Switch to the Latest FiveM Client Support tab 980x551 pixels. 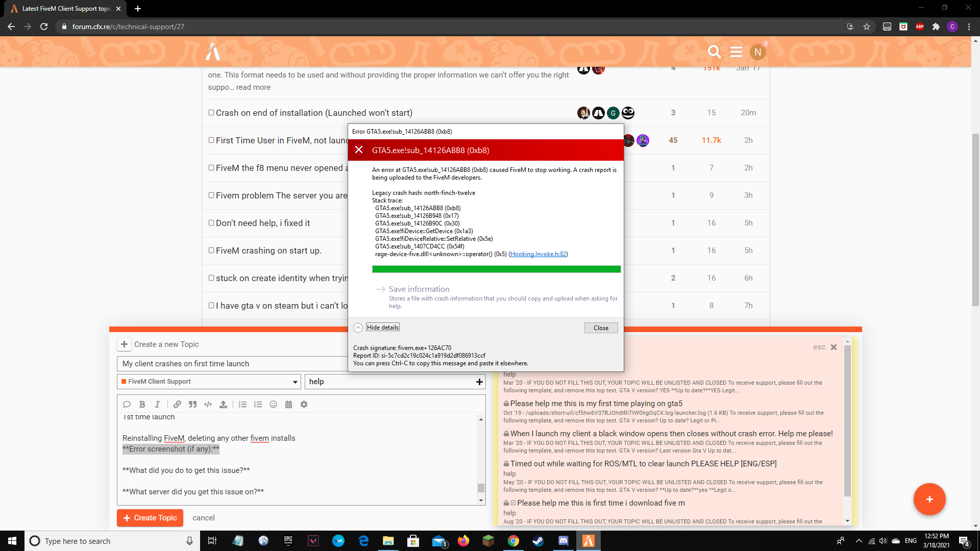(x=66, y=9)
